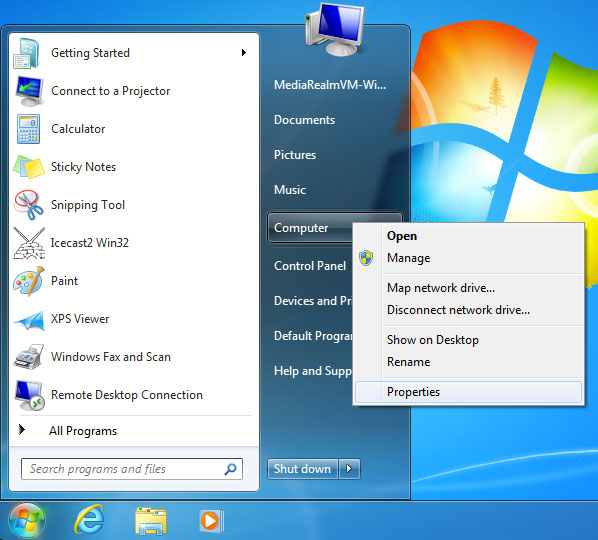Expand the Getting Started submenu arrow
The height and width of the screenshot is (540, 598).
coord(244,53)
